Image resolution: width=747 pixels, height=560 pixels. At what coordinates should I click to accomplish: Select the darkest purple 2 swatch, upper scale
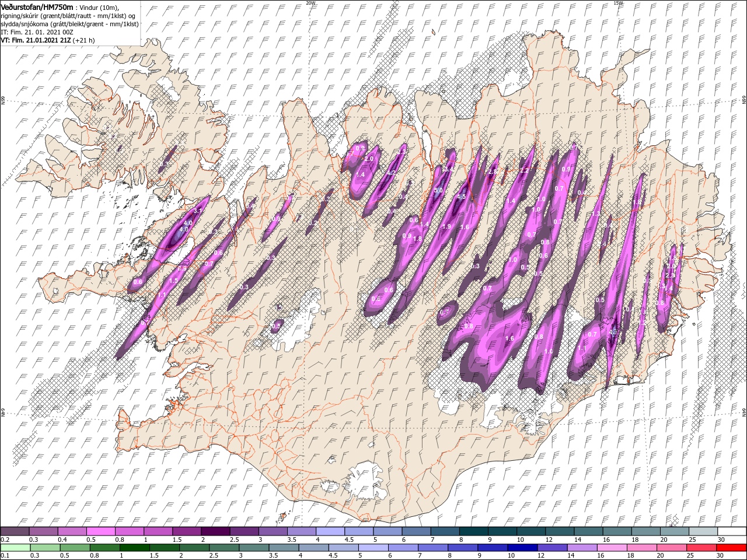tap(215, 531)
